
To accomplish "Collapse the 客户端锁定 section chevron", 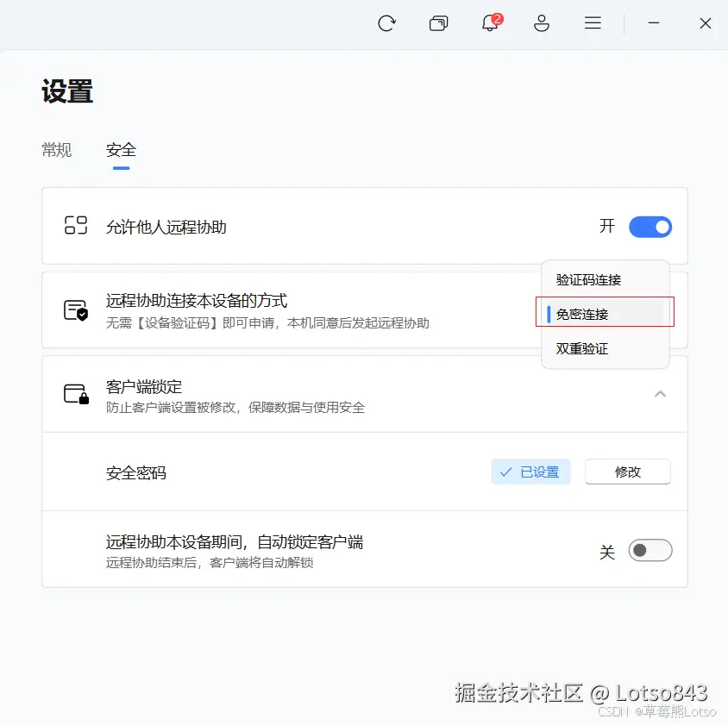I will [661, 393].
